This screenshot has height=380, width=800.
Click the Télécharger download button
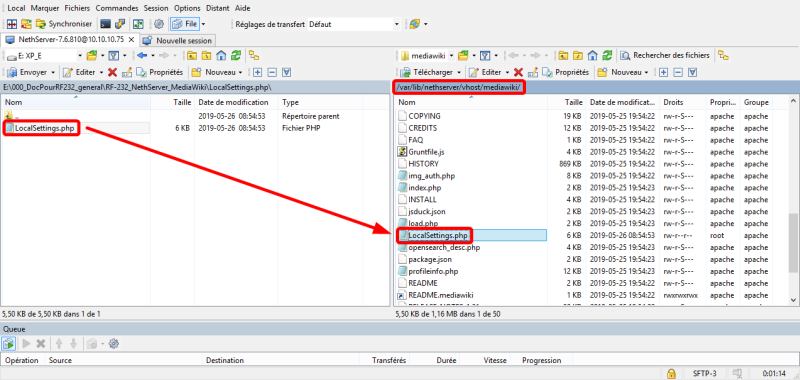tap(427, 72)
